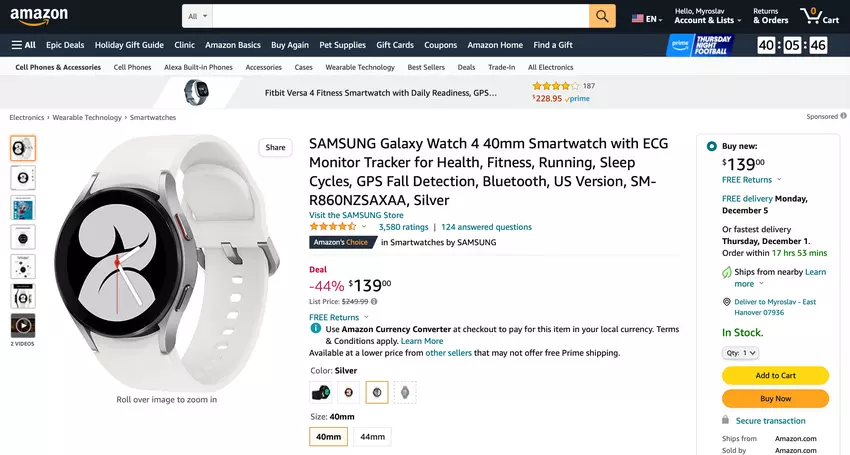
Task: Click the Amazon logo
Action: [40, 16]
